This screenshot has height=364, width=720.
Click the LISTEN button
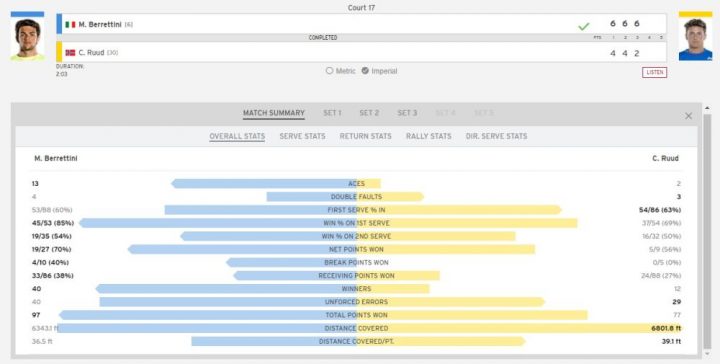654,73
